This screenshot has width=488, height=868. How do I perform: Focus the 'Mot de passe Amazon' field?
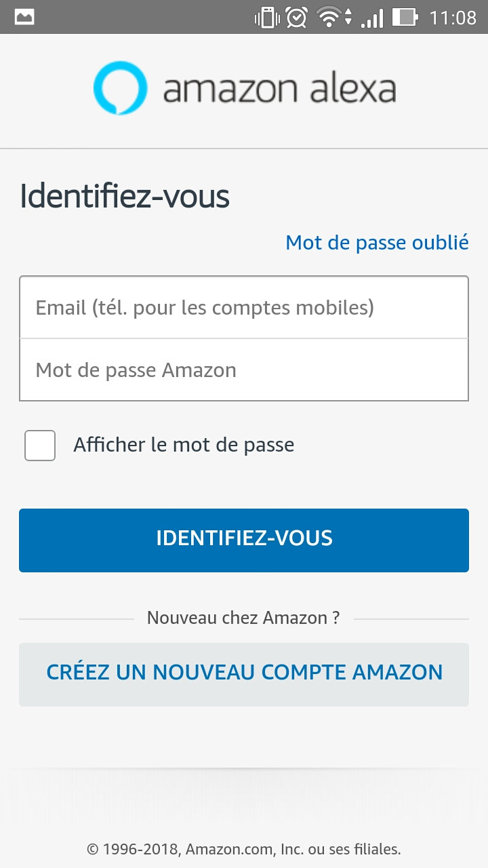(x=244, y=370)
